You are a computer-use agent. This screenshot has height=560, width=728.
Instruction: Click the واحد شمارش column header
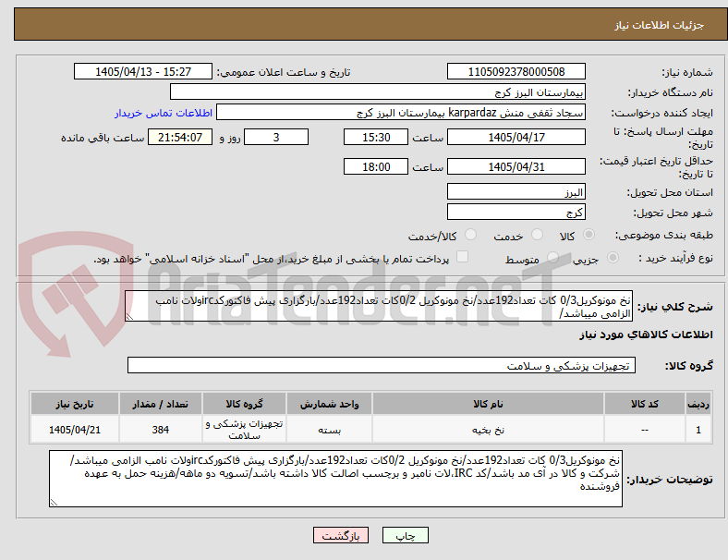click(329, 404)
